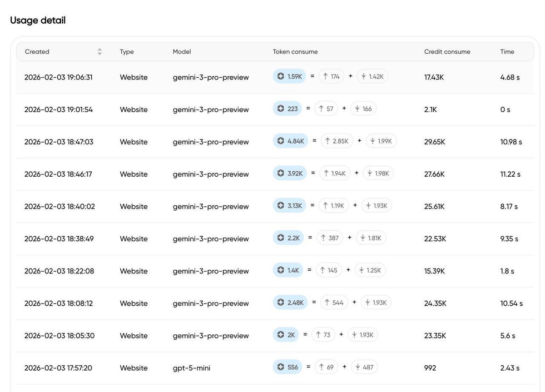
Task: Click the Created column header
Action: click(x=37, y=52)
